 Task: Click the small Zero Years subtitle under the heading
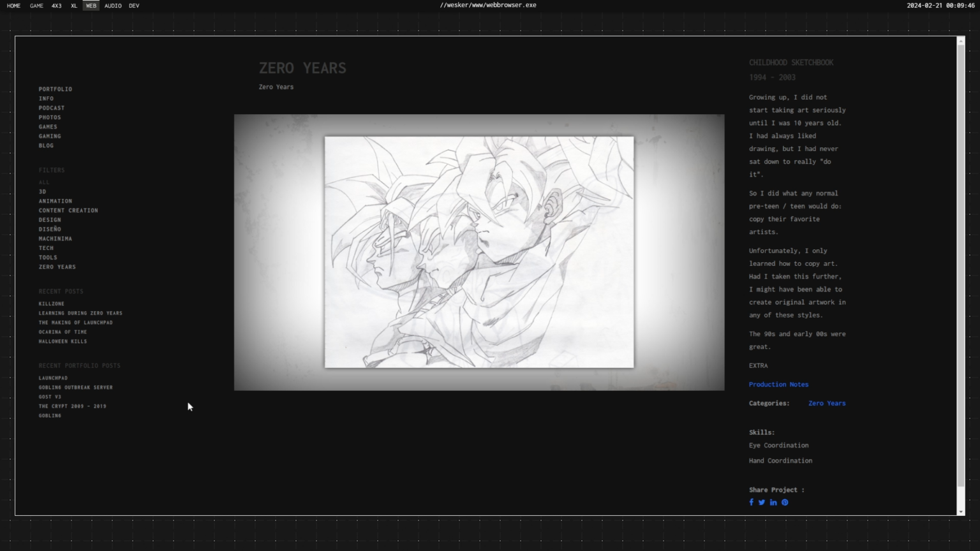click(276, 87)
